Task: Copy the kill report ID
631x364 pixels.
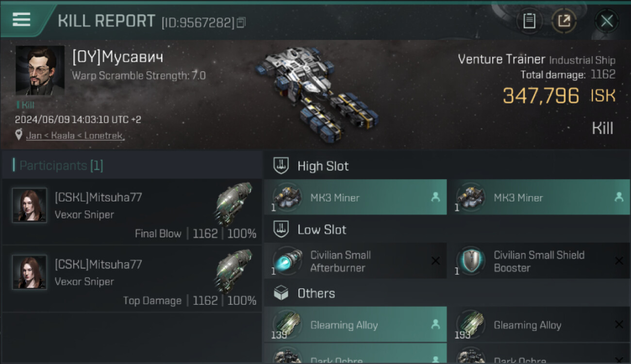Action: [x=241, y=22]
